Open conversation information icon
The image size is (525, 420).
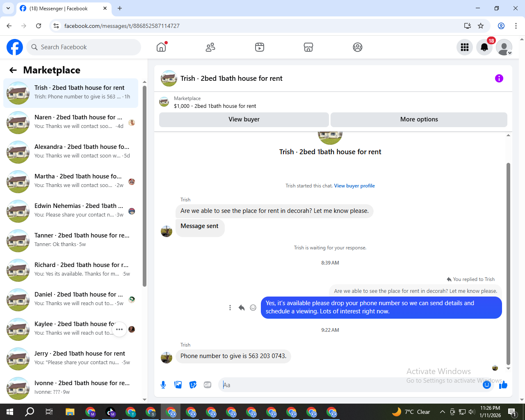(x=499, y=78)
